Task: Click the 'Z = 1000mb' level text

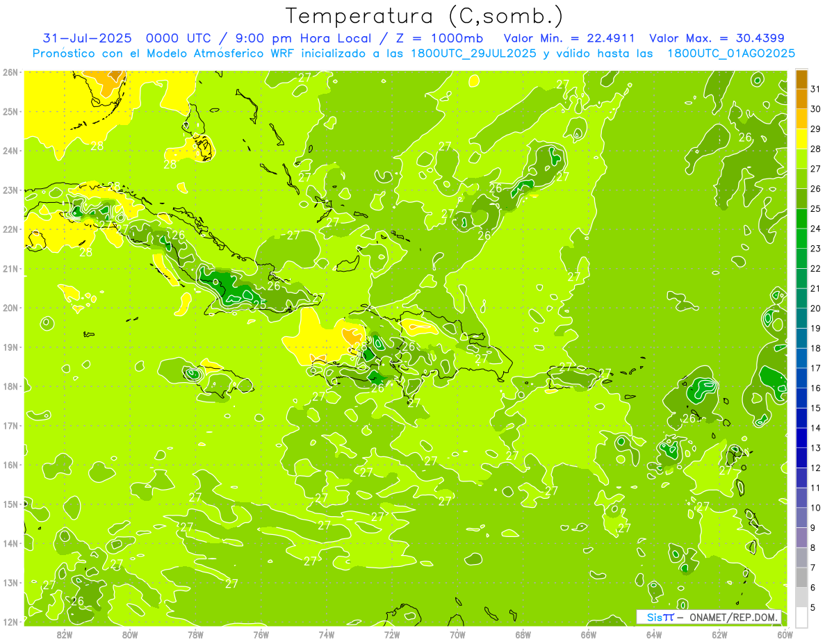Action: [439, 38]
